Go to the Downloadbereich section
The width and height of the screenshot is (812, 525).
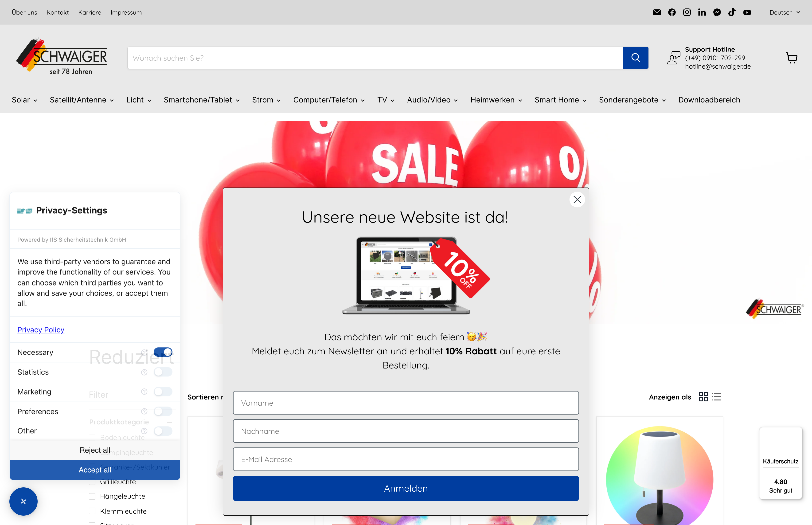pyautogui.click(x=709, y=100)
